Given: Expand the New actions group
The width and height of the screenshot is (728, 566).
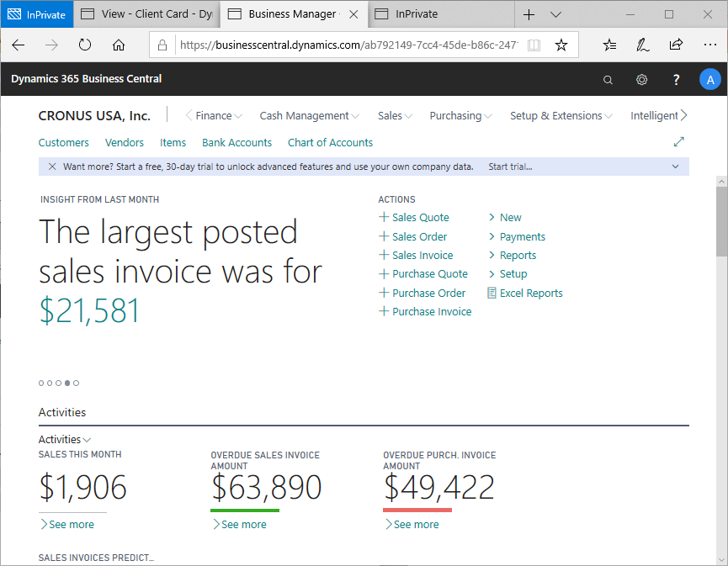Looking at the screenshot, I should [505, 217].
